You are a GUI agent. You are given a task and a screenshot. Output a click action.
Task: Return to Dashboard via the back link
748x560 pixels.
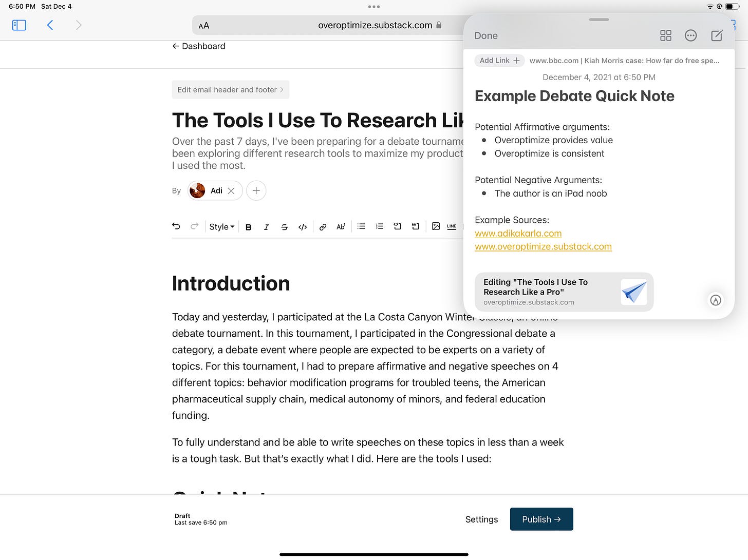[x=199, y=46]
